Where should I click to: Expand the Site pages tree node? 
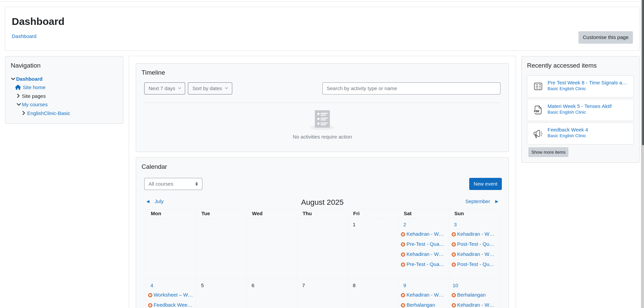[18, 96]
